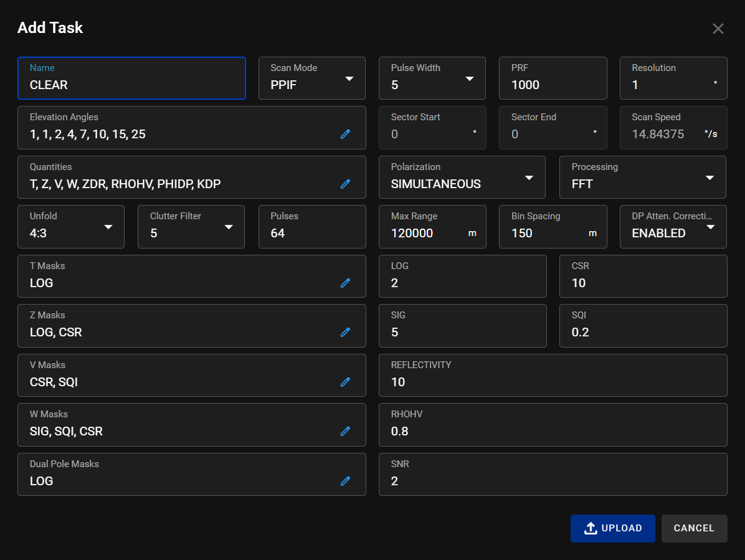This screenshot has width=745, height=560.
Task: Open Z Masks editor via pencil icon
Action: pos(345,332)
